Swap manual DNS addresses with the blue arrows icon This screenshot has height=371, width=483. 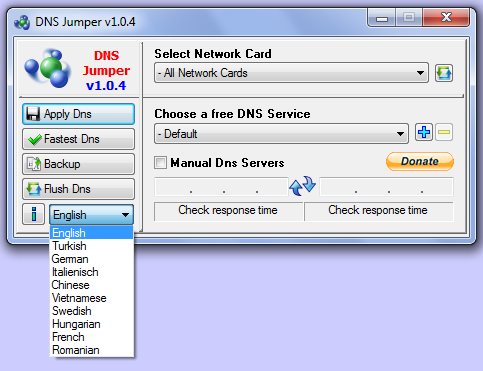[303, 186]
